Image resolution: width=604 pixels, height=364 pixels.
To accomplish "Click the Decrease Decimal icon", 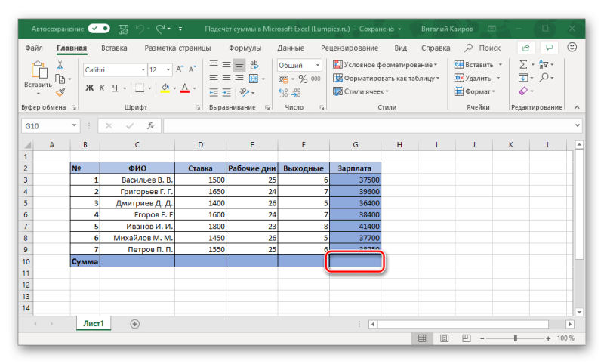I will [296, 92].
